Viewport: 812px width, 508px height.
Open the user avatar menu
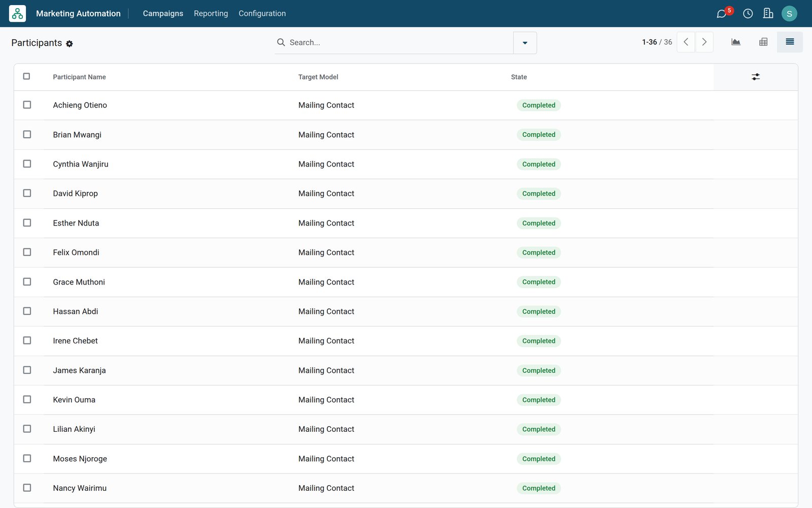point(789,14)
